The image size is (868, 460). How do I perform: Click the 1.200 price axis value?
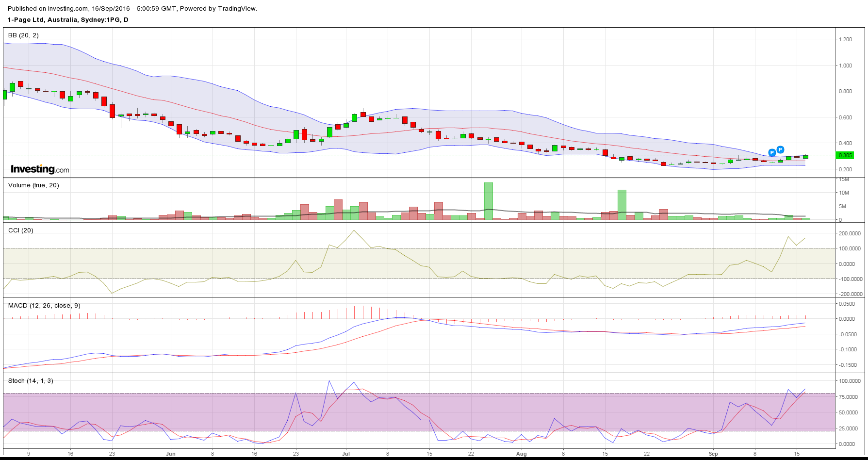[x=845, y=40]
